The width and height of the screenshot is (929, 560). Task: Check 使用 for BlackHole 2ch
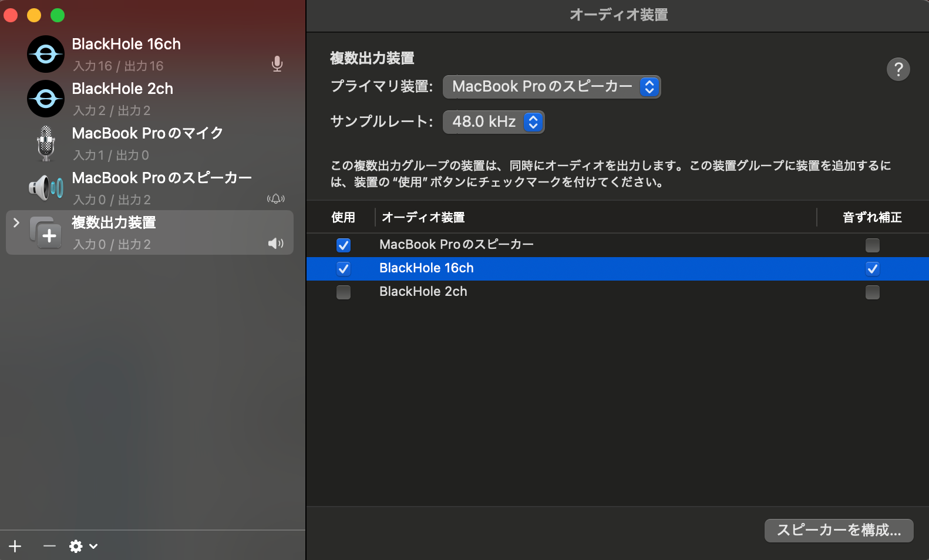[344, 292]
